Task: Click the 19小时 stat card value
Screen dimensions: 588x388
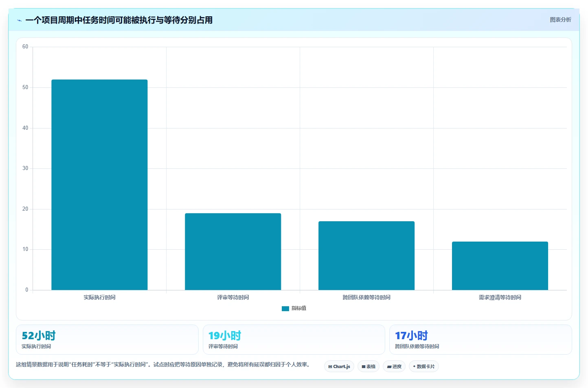Action: tap(225, 336)
